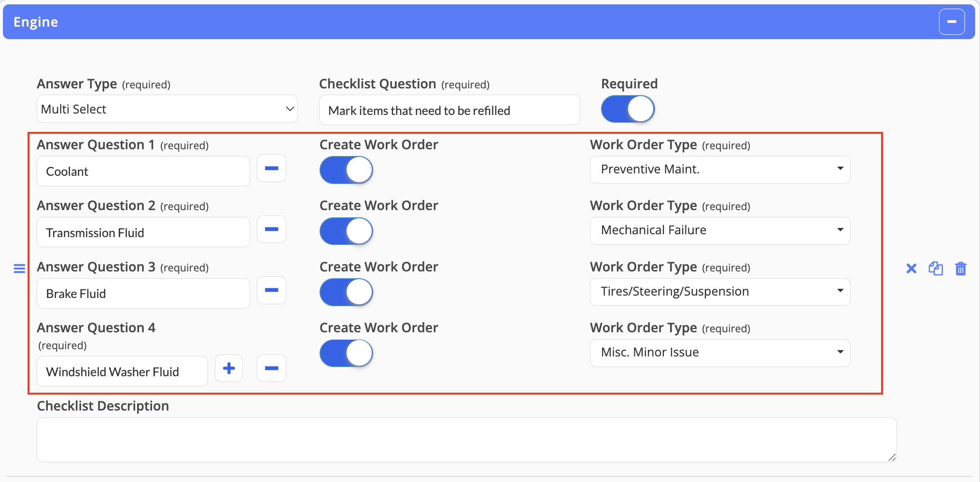Click the drag handle reorder icon
The height and width of the screenshot is (482, 980).
click(19, 269)
